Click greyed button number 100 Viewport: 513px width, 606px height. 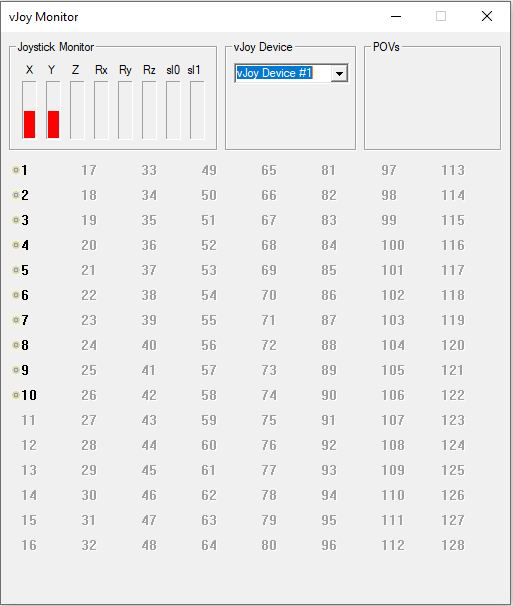(393, 245)
